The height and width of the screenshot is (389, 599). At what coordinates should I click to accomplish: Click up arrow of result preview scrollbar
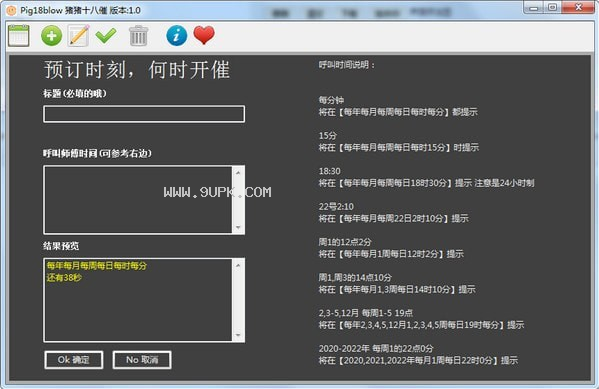pyautogui.click(x=238, y=265)
